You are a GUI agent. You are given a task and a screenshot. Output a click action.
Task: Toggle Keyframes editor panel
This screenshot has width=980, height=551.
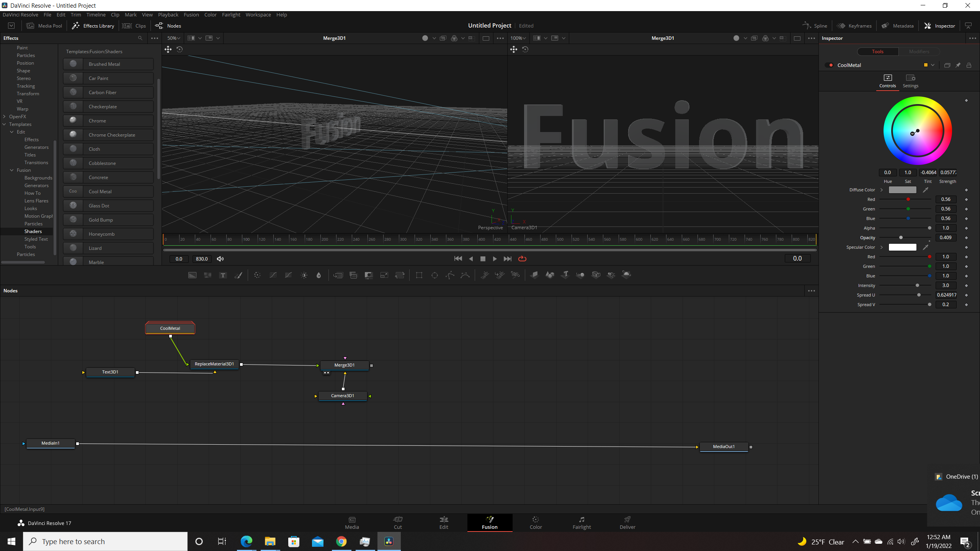pos(854,26)
